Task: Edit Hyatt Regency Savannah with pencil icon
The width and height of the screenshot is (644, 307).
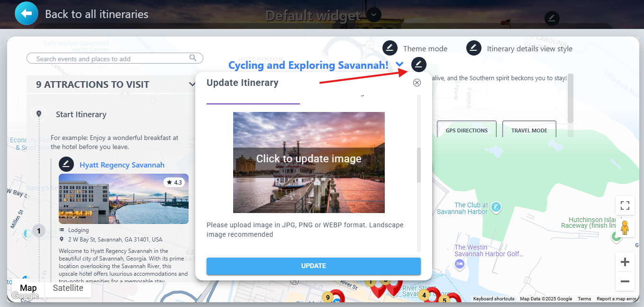Action: click(x=66, y=165)
